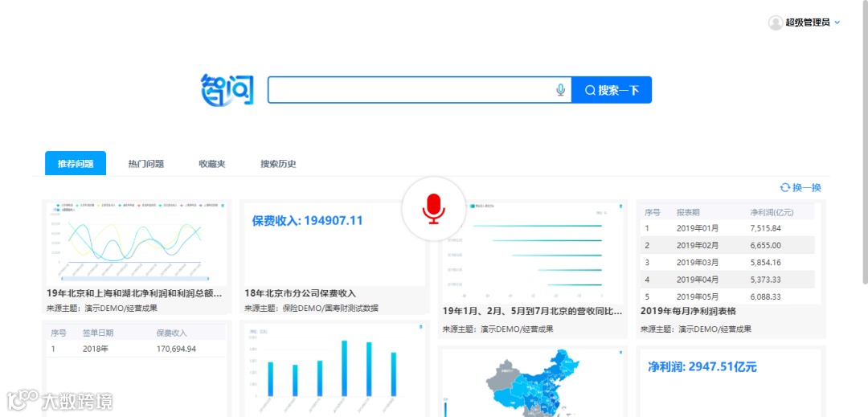Click the 2019年04月 table cell
Screen dimensions: 868x417
[698, 280]
